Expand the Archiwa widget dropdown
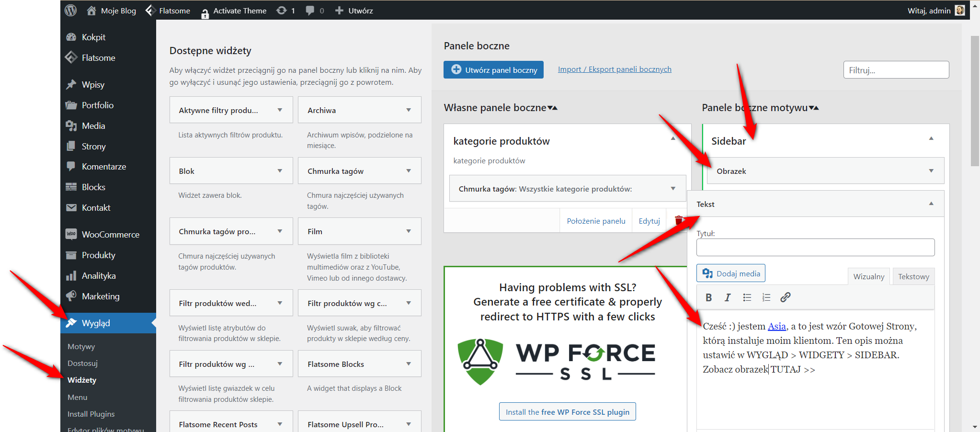Image resolution: width=980 pixels, height=432 pixels. pyautogui.click(x=408, y=110)
